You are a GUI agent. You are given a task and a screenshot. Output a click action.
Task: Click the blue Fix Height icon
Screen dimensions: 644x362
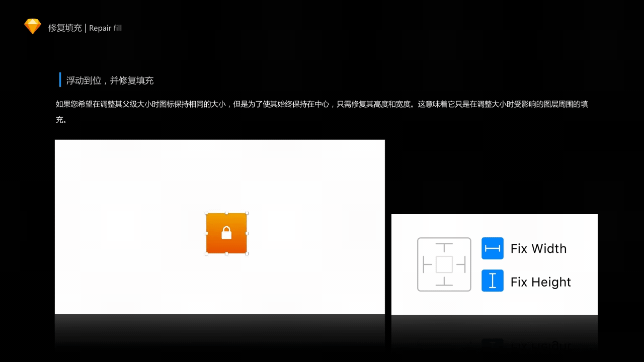492,282
